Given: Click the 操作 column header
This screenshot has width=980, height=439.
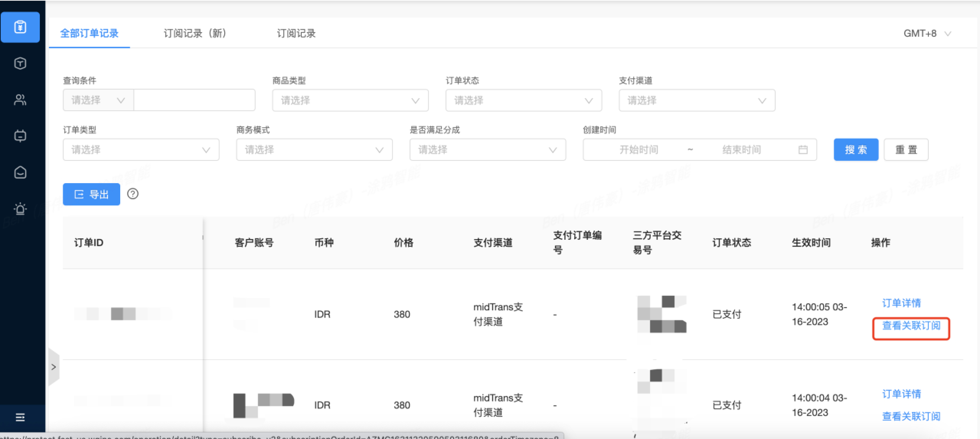Looking at the screenshot, I should [880, 242].
